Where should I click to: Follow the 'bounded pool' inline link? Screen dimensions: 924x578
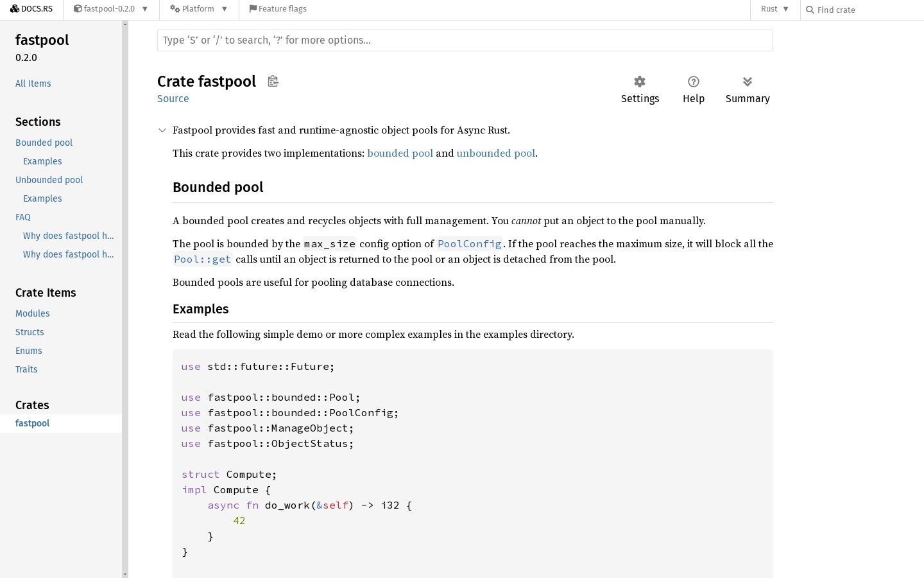point(400,153)
